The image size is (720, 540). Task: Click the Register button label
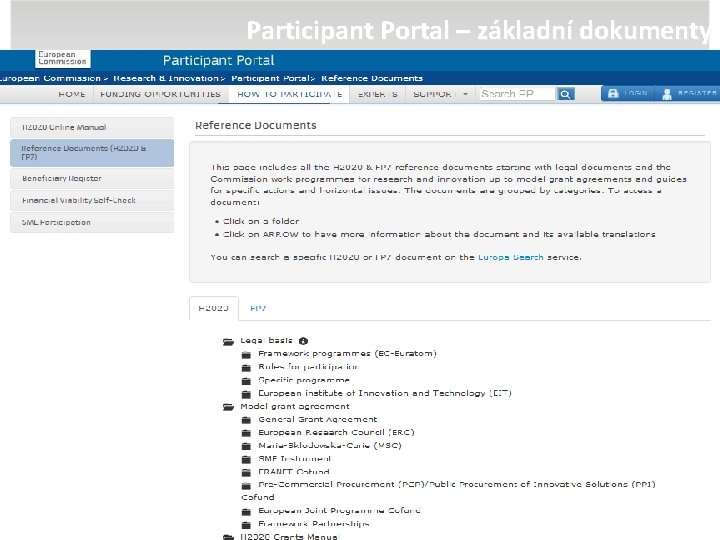click(x=697, y=93)
